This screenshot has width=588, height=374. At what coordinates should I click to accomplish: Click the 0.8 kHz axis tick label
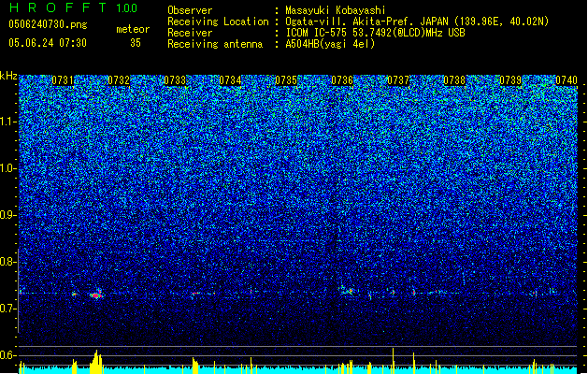click(x=8, y=262)
